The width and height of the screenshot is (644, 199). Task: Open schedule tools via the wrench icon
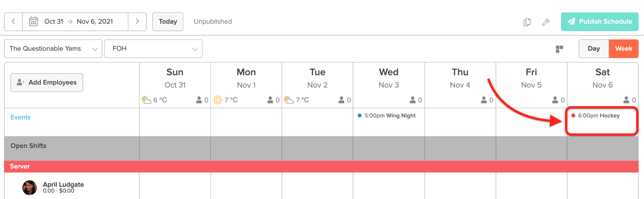[546, 22]
